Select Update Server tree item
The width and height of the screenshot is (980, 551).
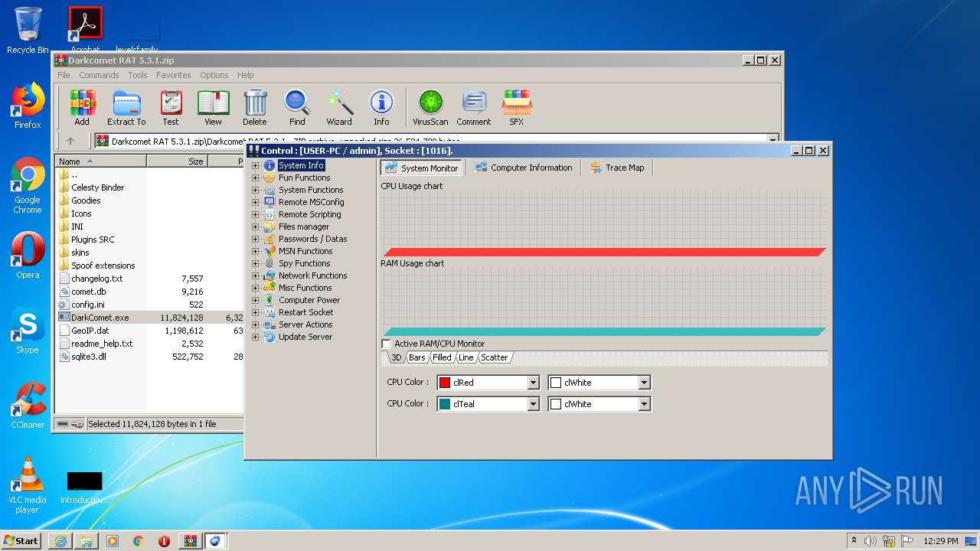point(305,337)
